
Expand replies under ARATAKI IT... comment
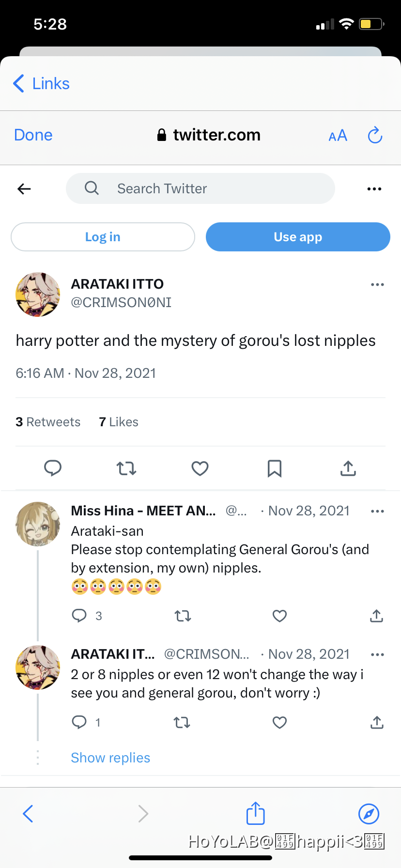pos(110,757)
